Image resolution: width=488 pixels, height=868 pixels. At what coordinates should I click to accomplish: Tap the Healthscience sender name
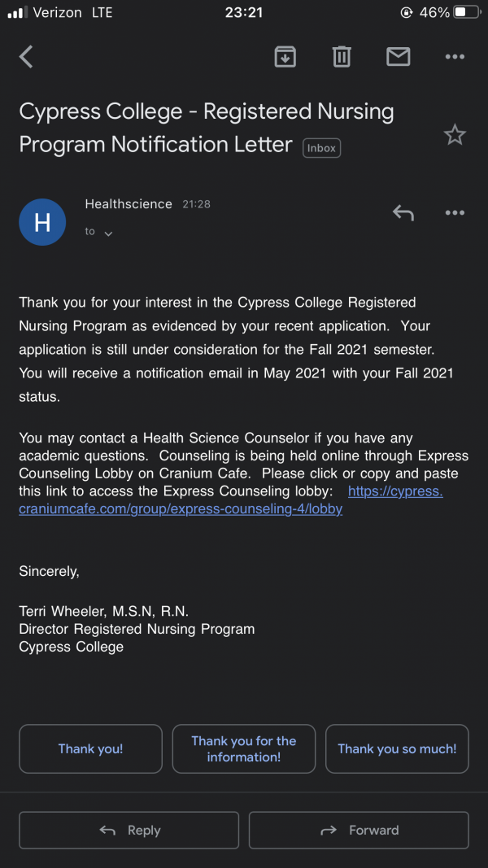(x=129, y=203)
